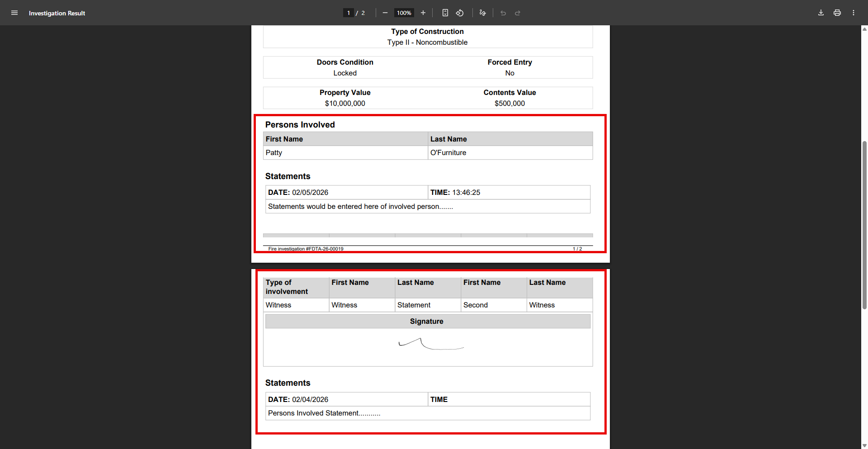This screenshot has width=868, height=449.
Task: Zoom in using the plus icon
Action: click(x=423, y=13)
